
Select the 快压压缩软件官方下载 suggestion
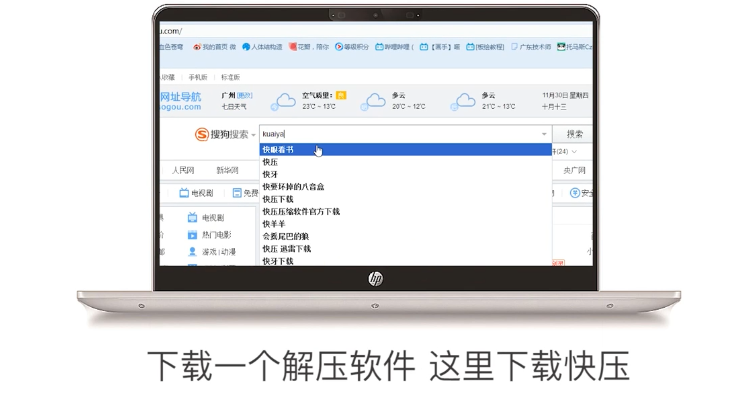point(405,211)
